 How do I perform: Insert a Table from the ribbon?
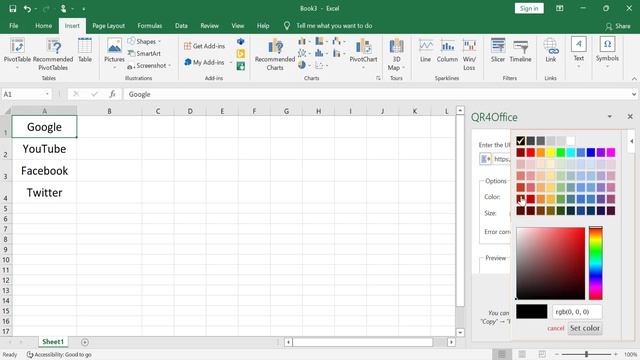click(x=85, y=51)
